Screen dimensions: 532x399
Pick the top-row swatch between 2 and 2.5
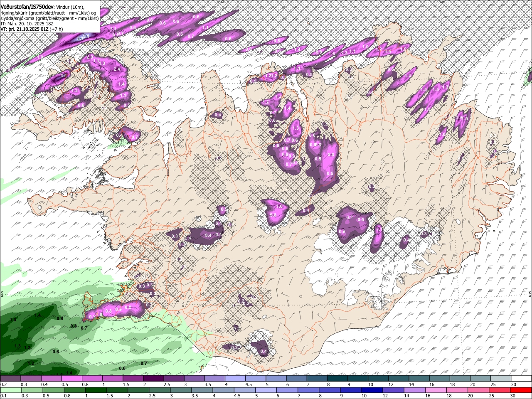click(153, 379)
